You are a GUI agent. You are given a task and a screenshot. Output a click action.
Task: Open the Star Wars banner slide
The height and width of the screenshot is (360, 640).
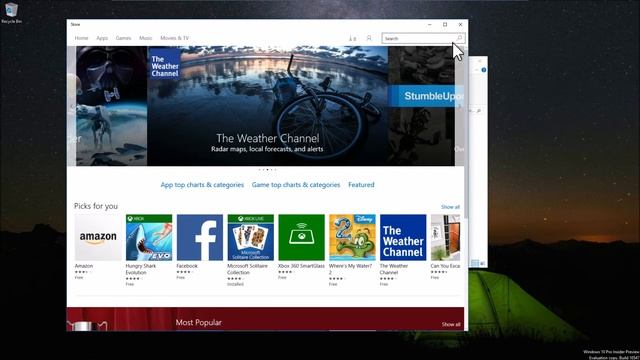tap(111, 106)
